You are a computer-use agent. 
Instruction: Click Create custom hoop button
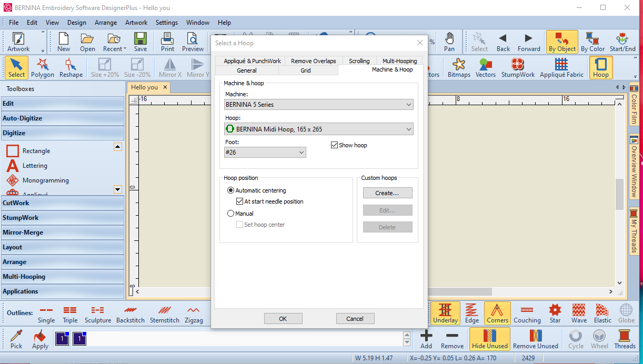[387, 193]
